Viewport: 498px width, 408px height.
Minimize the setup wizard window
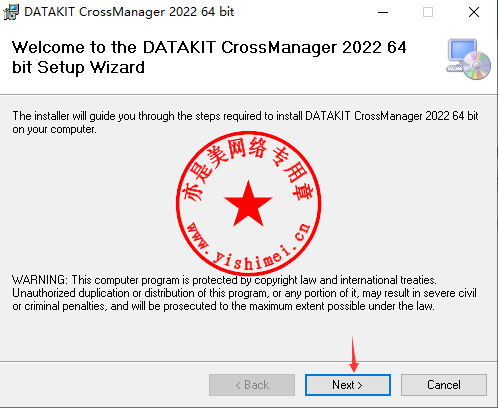(x=383, y=12)
